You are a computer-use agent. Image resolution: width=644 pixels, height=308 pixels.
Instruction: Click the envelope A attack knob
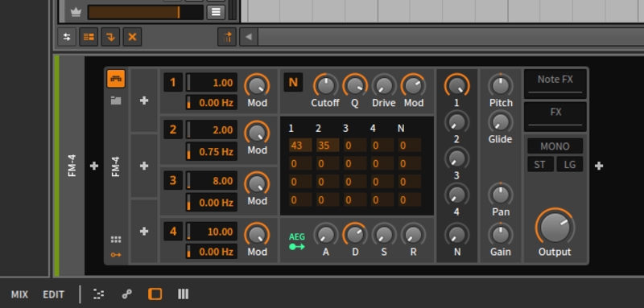(x=326, y=235)
